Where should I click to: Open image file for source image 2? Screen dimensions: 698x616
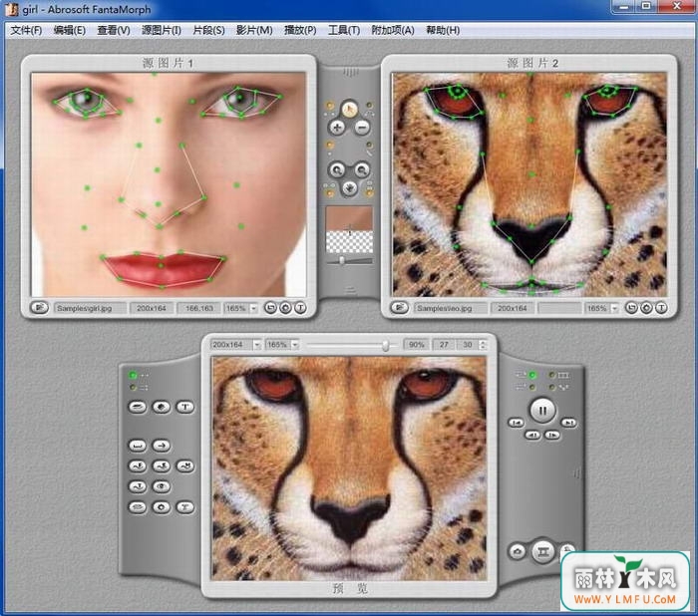point(399,308)
